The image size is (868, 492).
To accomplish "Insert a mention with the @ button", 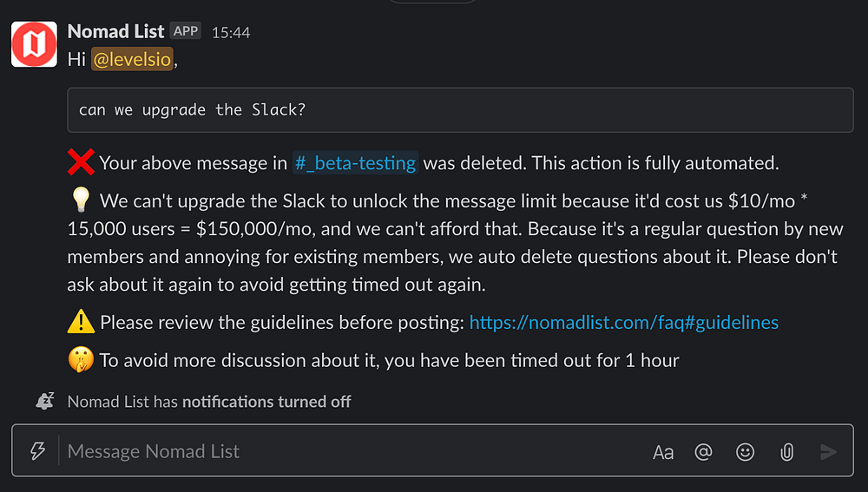I will (x=704, y=452).
